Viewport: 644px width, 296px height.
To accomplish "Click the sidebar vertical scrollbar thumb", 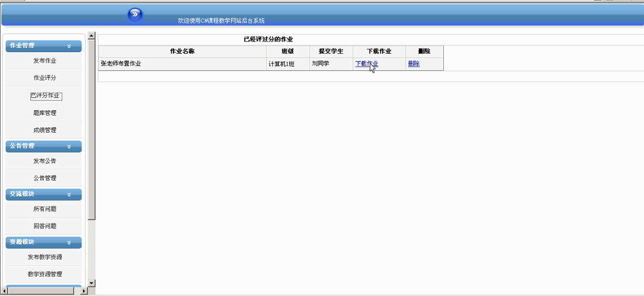I will click(91, 130).
